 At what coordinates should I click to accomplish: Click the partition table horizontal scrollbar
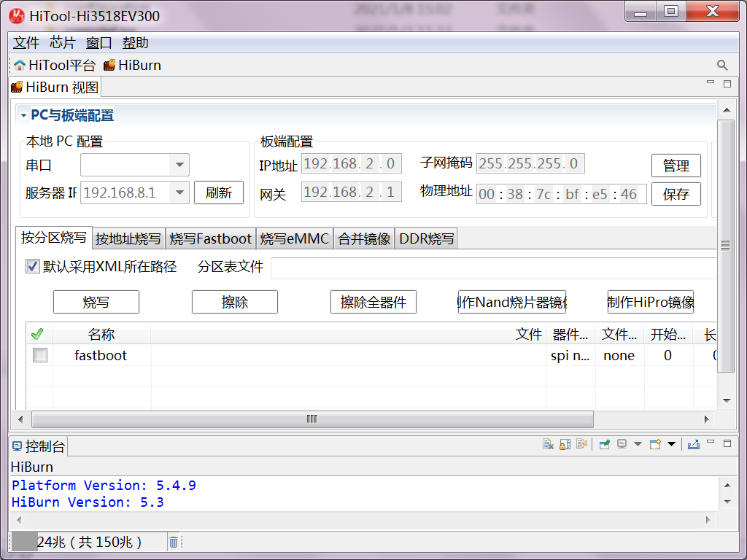312,419
